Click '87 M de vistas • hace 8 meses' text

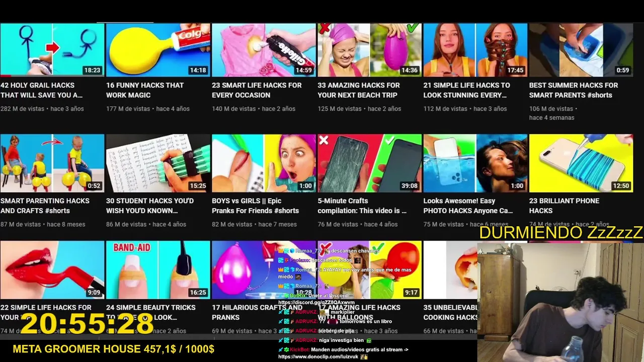pyautogui.click(x=43, y=224)
